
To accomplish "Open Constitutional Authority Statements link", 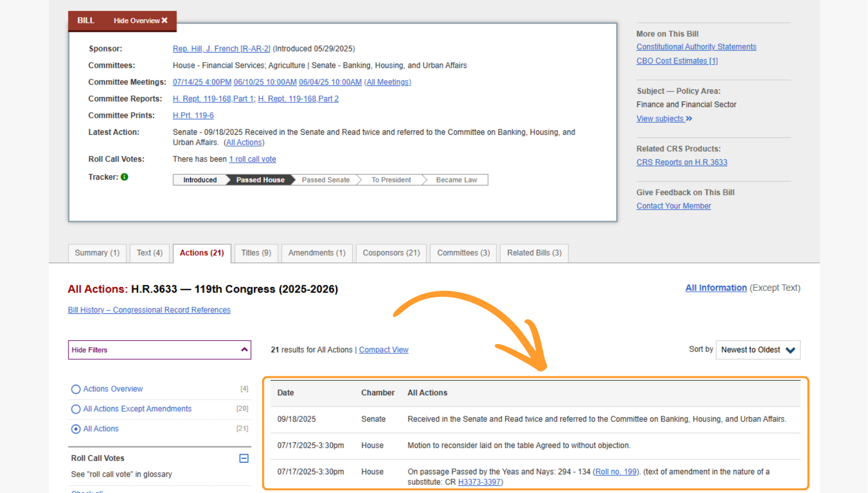I will click(x=696, y=47).
